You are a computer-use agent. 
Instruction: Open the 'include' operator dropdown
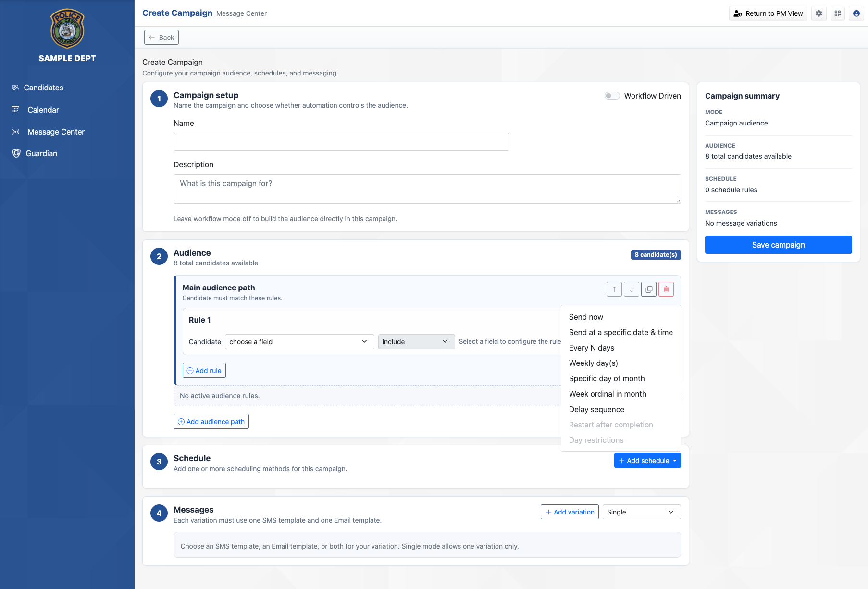pyautogui.click(x=416, y=342)
